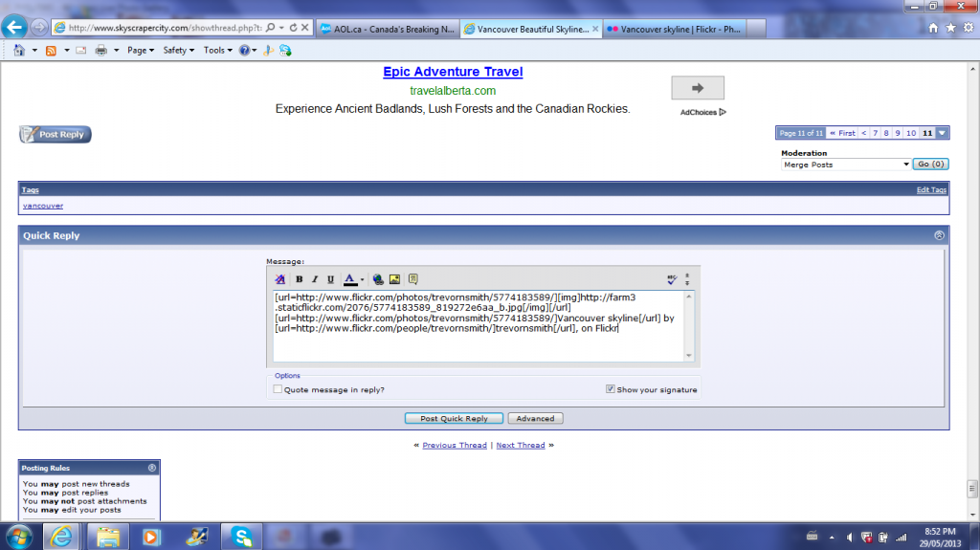Click the Wrap Quote tags icon
Viewport: 980px width, 550px height.
click(413, 279)
